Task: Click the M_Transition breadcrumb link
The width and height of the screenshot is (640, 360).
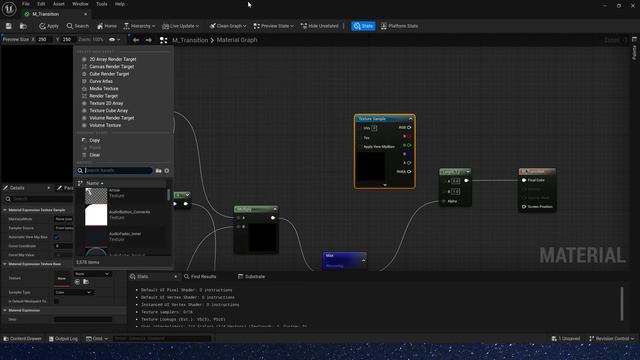Action: [190, 40]
